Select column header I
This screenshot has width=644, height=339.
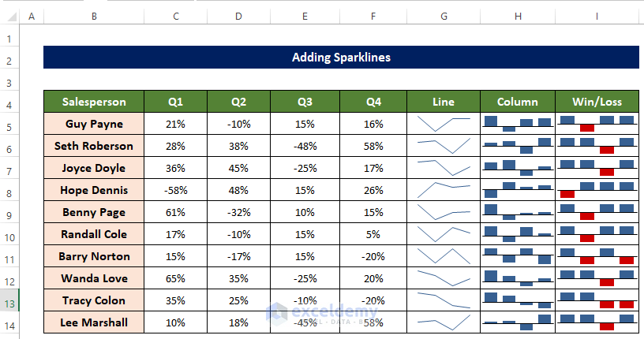click(x=597, y=16)
